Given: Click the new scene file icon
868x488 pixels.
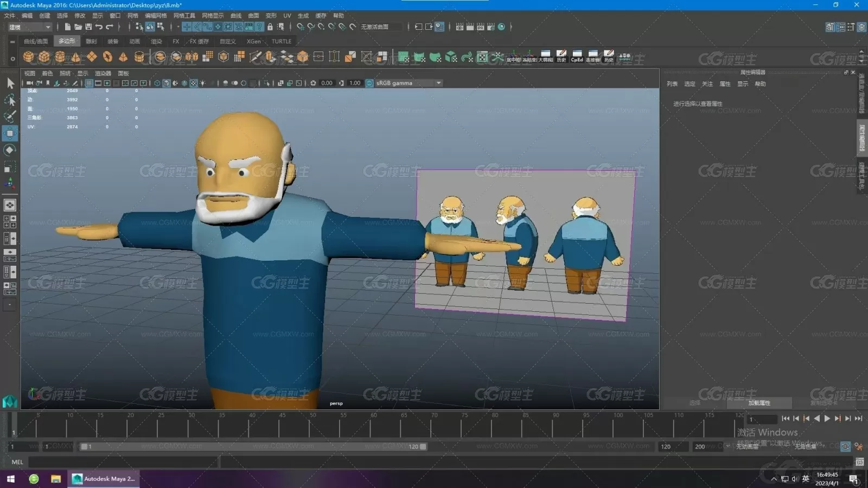Looking at the screenshot, I should tap(67, 27).
